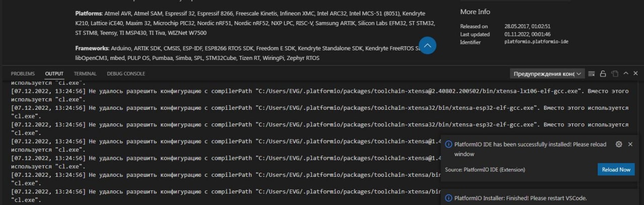The width and height of the screenshot is (644, 205).
Task: Clear the output log via list icon
Action: (x=592, y=74)
